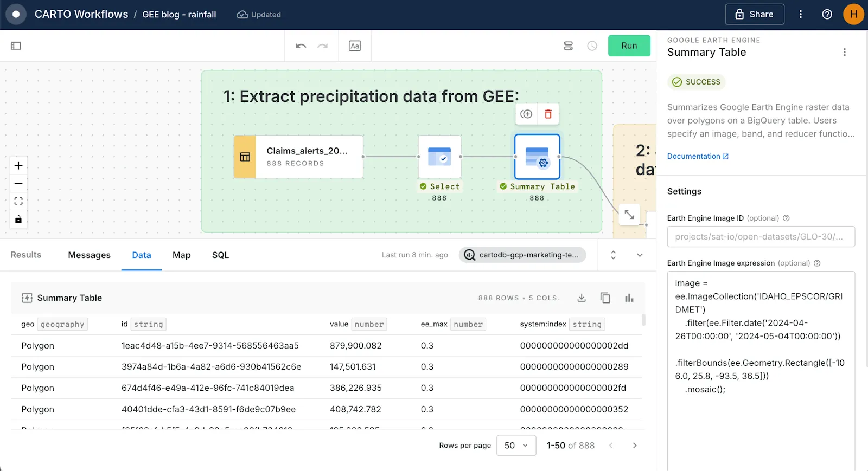Viewport: 868px width, 471px height.
Task: Click the add text annotation icon
Action: pos(355,46)
